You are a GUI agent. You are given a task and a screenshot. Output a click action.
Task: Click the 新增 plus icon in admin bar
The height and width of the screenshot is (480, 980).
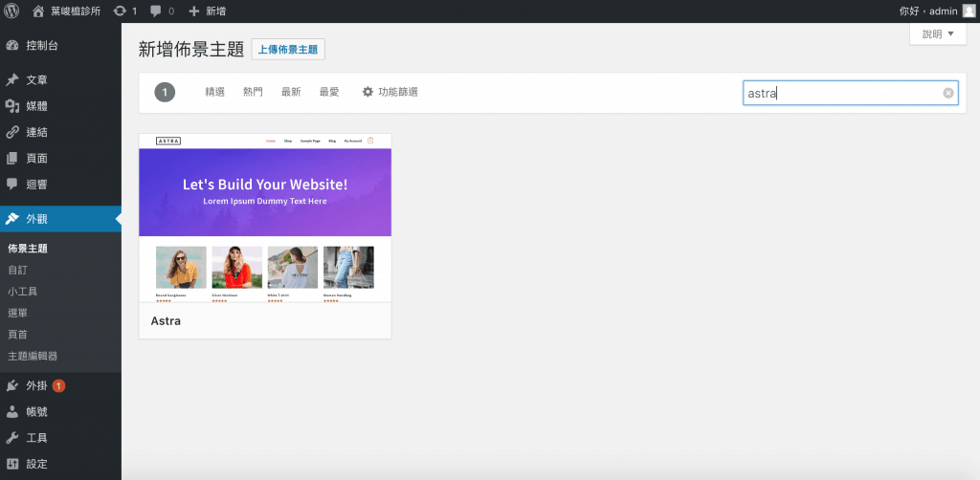tap(195, 11)
